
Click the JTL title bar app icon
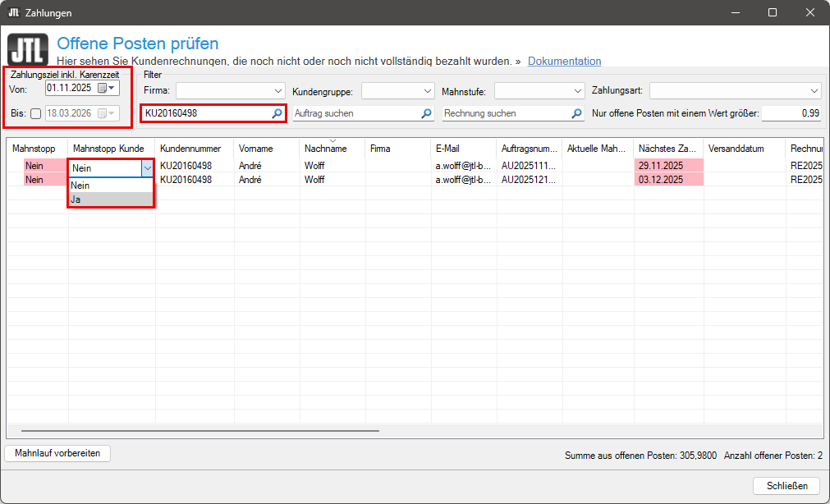tap(13, 13)
